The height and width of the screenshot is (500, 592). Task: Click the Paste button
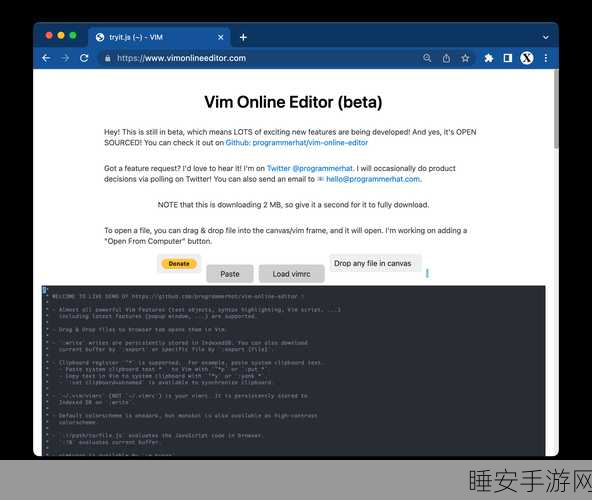[x=230, y=274]
